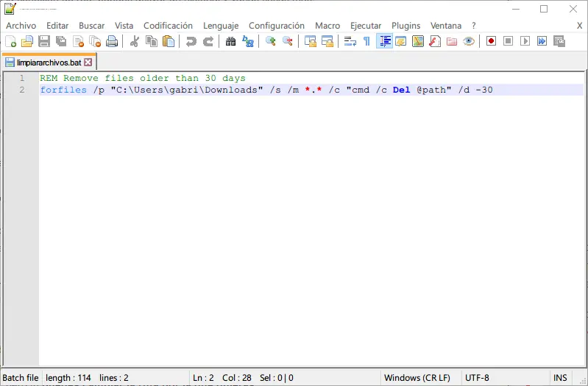Minimize the Notepad++ window
588x386 pixels.
(x=516, y=9)
